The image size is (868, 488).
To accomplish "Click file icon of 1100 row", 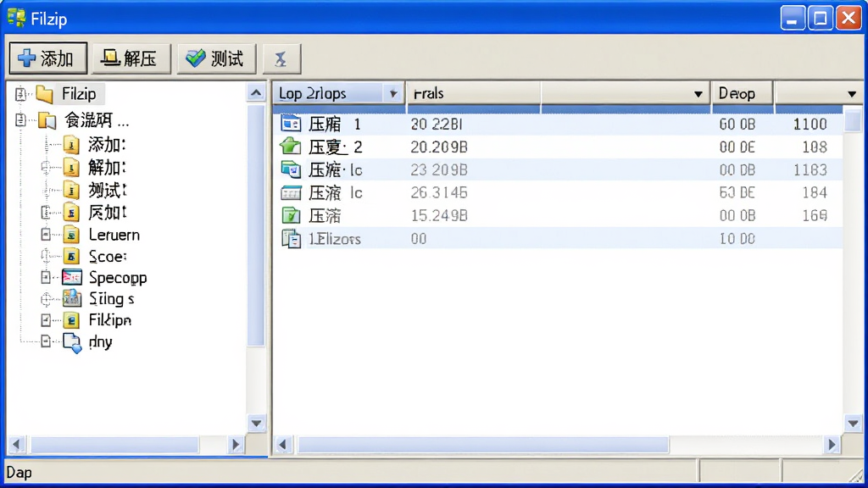I will click(x=291, y=124).
